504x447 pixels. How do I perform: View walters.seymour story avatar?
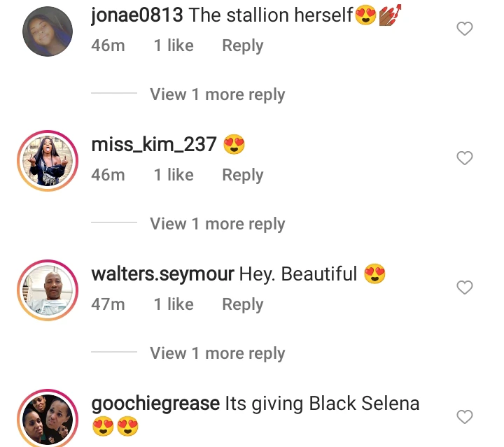tap(48, 290)
